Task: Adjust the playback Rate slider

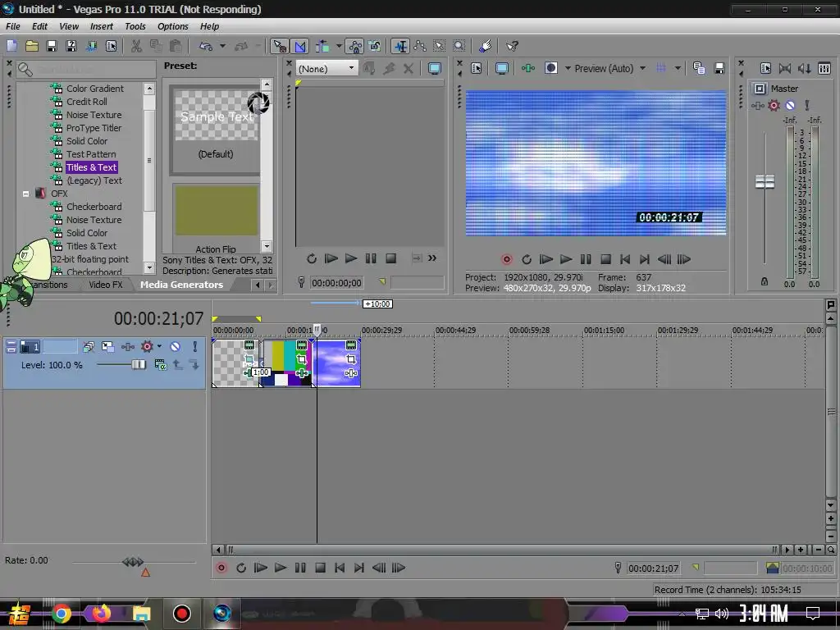Action: [133, 561]
